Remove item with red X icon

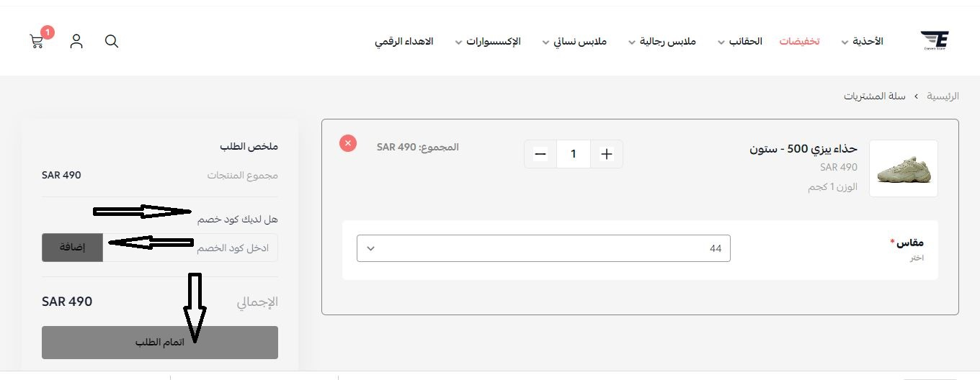(348, 143)
